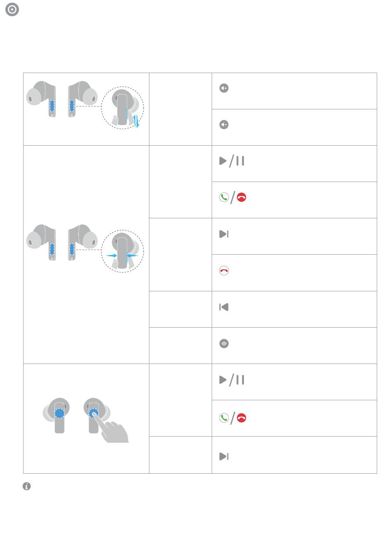Click the dashed zoom circle of swipe gesture
This screenshot has width=392, height=555.
tap(123, 108)
